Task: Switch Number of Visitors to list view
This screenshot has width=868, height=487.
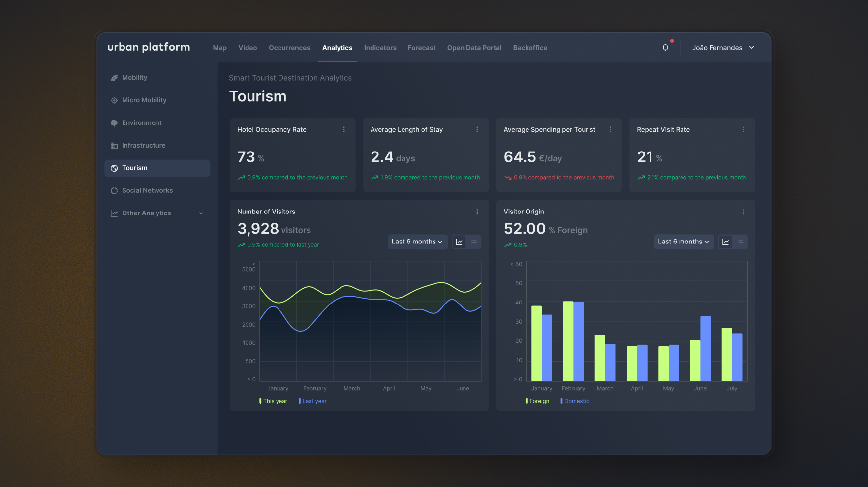Action: (474, 242)
